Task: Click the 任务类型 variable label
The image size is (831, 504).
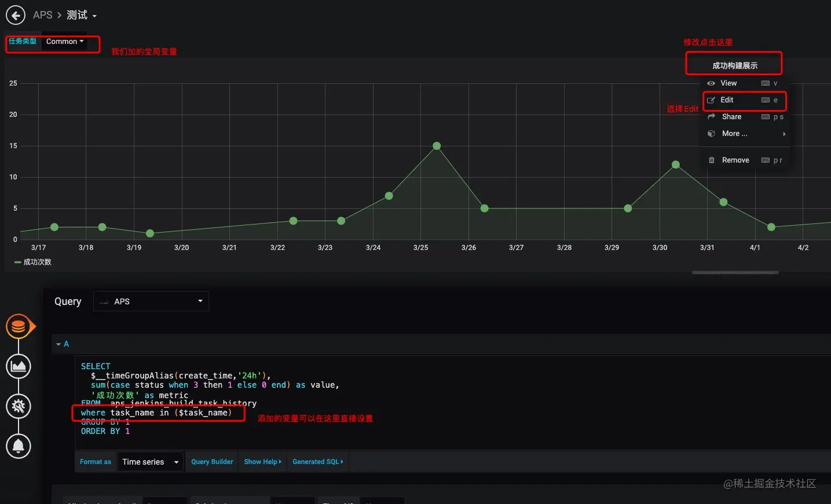Action: pyautogui.click(x=23, y=42)
